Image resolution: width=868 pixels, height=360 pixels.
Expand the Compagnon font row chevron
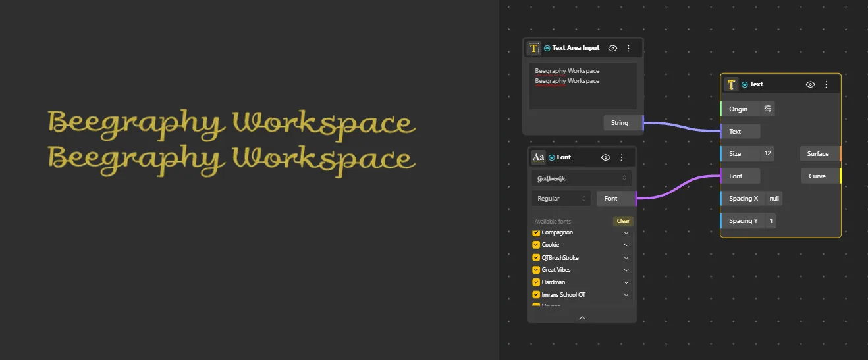pyautogui.click(x=626, y=232)
